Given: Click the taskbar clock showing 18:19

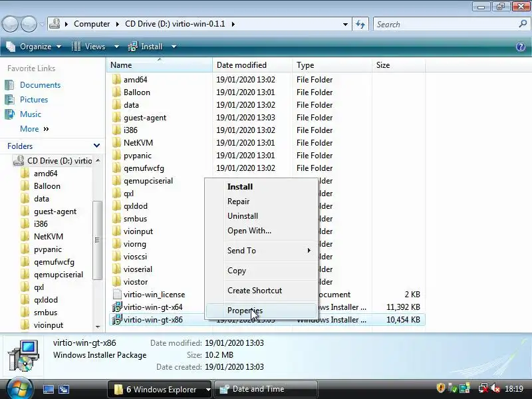Looking at the screenshot, I should point(513,388).
